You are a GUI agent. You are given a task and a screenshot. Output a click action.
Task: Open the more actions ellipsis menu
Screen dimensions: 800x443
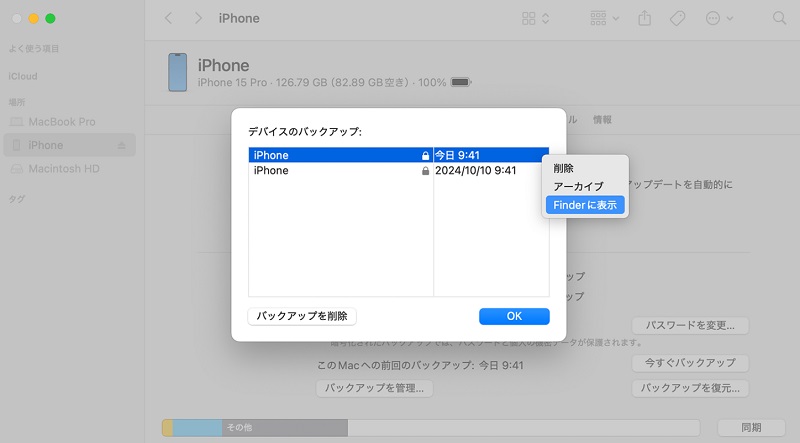point(719,19)
